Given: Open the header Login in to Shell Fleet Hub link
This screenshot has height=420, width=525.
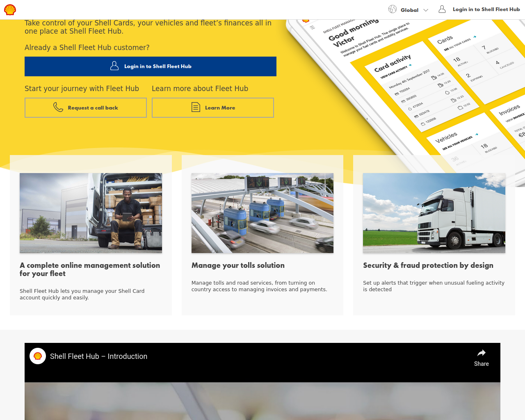Looking at the screenshot, I should click(486, 9).
